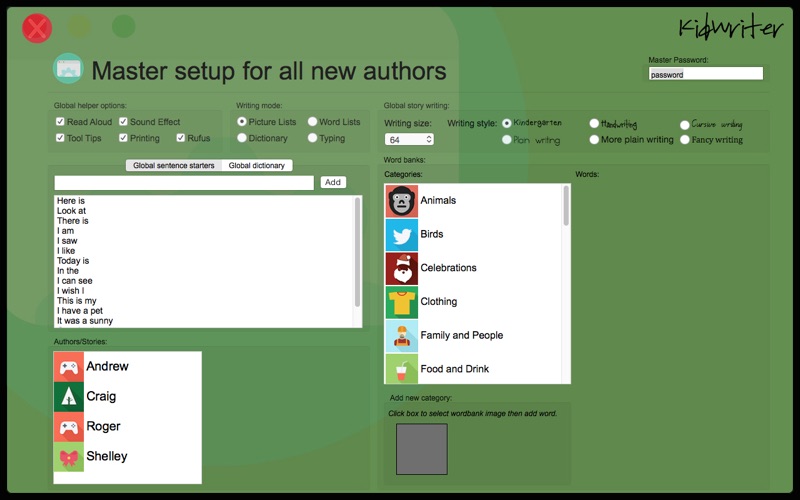
Task: Click the new sentence starter input field
Action: point(184,183)
